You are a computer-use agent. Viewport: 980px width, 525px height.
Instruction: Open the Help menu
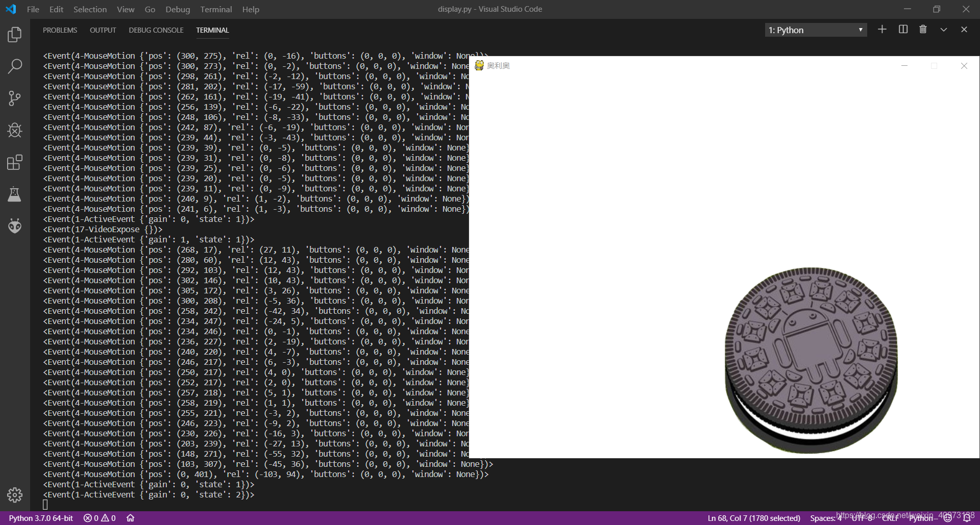click(x=251, y=9)
